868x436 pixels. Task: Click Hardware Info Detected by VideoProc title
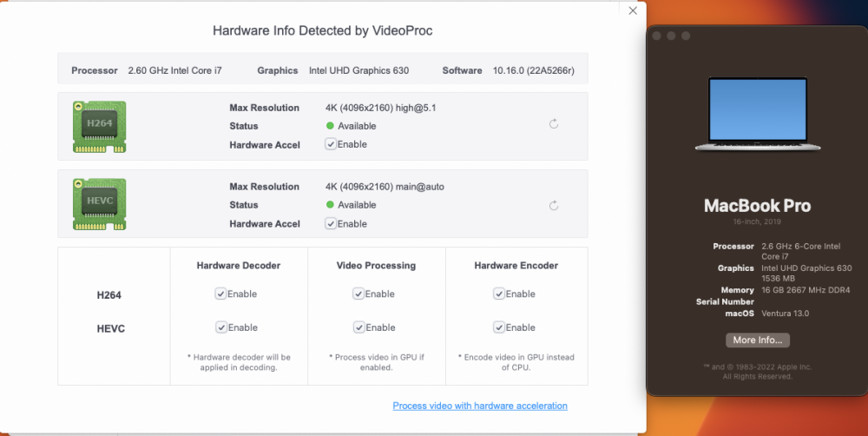(323, 30)
